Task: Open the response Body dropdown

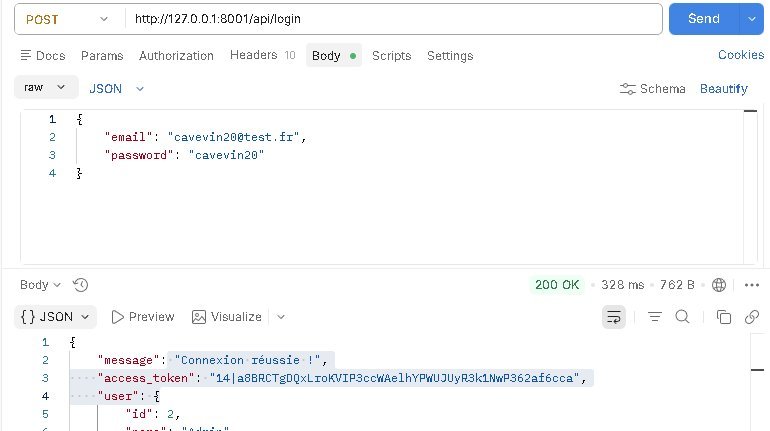Action: [x=40, y=285]
